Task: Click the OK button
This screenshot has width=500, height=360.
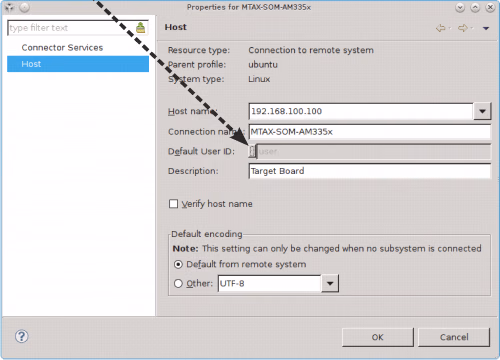Action: (378, 337)
